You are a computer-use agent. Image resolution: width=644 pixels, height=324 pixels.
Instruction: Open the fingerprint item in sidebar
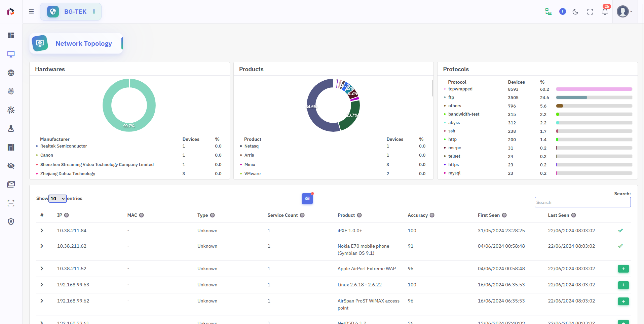tap(11, 91)
